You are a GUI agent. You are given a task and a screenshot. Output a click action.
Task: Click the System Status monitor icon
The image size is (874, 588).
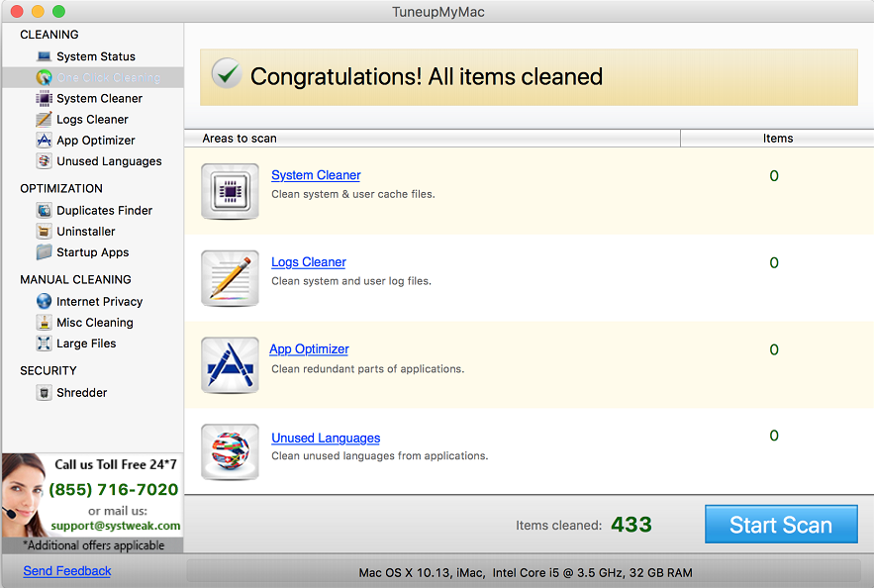pyautogui.click(x=44, y=56)
